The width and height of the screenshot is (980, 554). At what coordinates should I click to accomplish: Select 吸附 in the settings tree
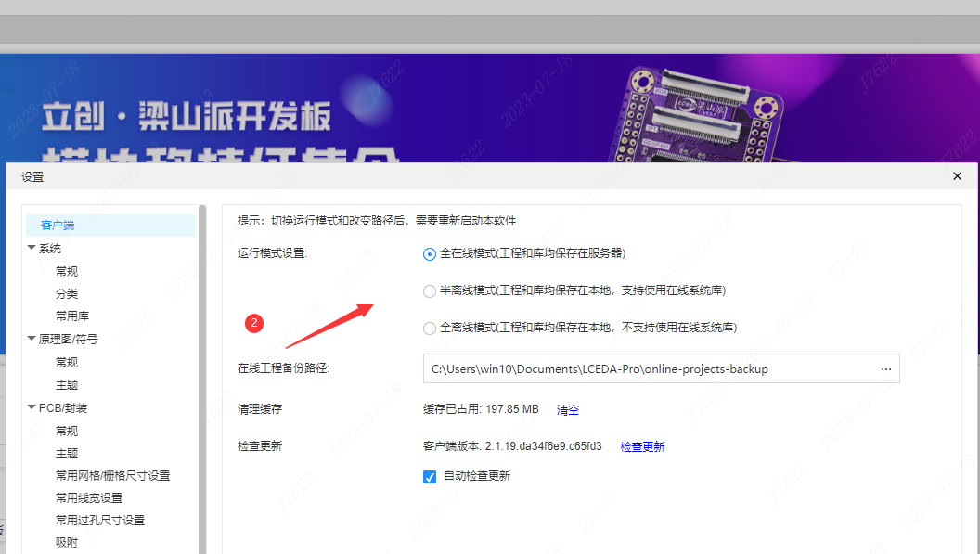[x=67, y=543]
